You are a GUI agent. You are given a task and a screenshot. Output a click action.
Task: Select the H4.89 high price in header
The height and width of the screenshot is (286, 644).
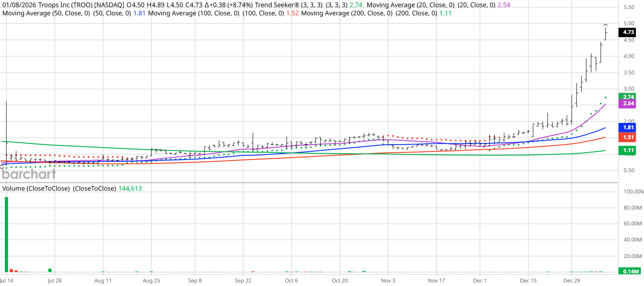click(156, 5)
